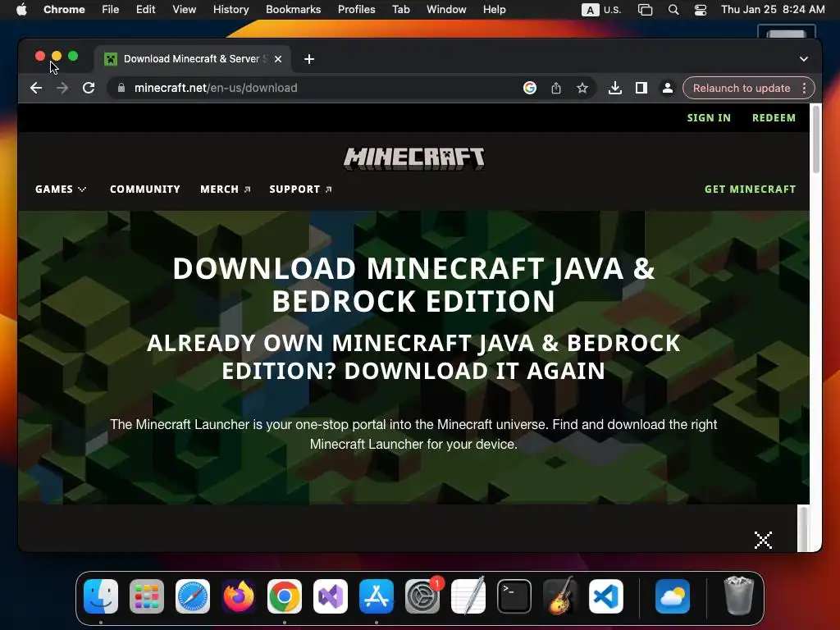Open the Profiles menu
The width and height of the screenshot is (840, 630).
pyautogui.click(x=356, y=10)
